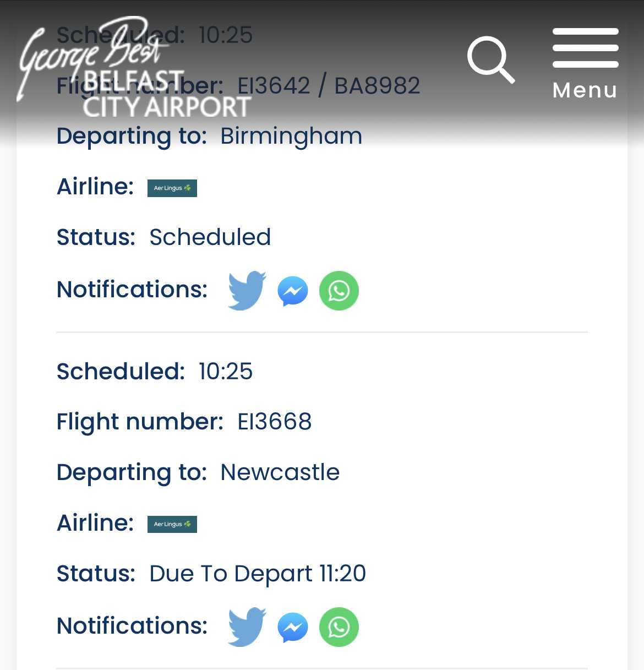
Task: Select flight number EI3642 / BA8982
Action: pyautogui.click(x=329, y=85)
